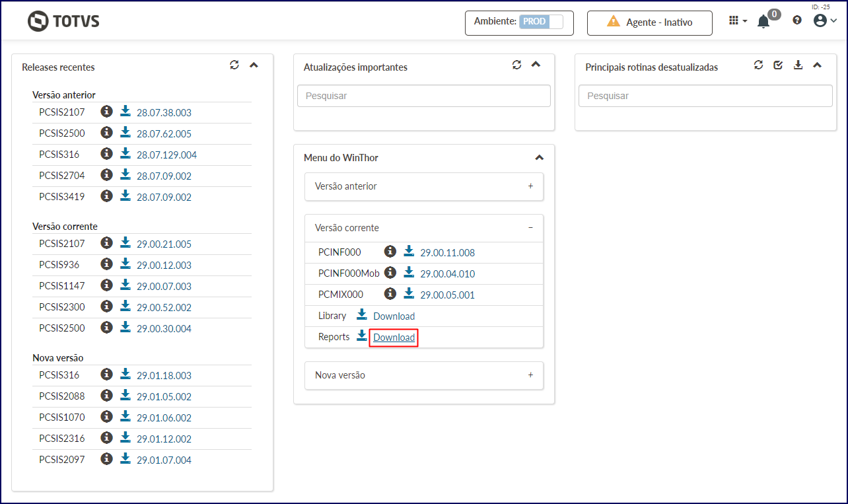Open version link 29.00.05.001
This screenshot has height=504, width=848.
(447, 295)
